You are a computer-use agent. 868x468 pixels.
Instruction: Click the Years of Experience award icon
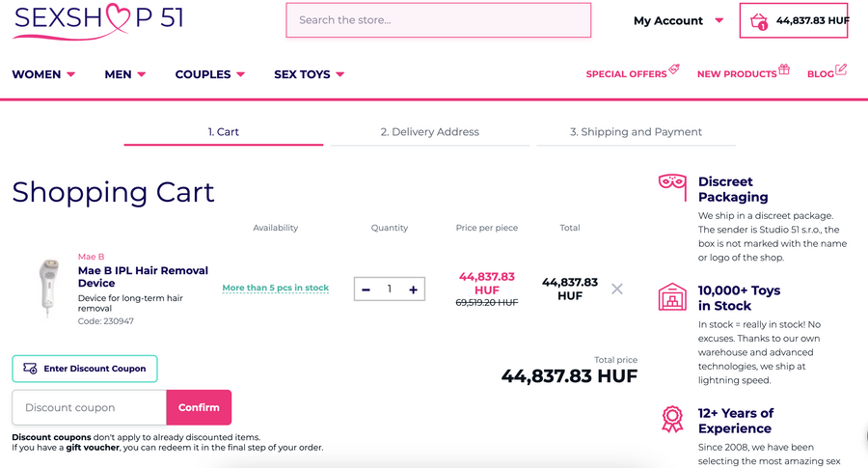pyautogui.click(x=672, y=419)
